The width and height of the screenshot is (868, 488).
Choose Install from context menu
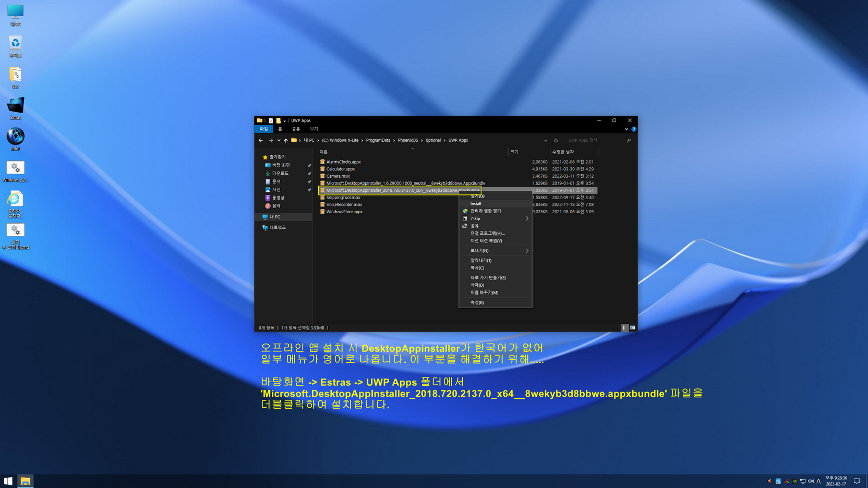tap(495, 204)
